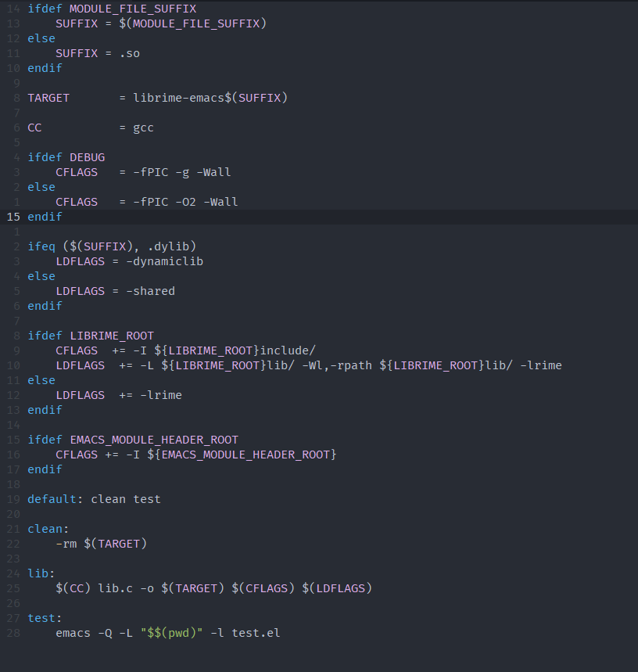The image size is (638, 672).
Task: Click '-fPIC -O2 -Wall' release flags
Action: 185,202
